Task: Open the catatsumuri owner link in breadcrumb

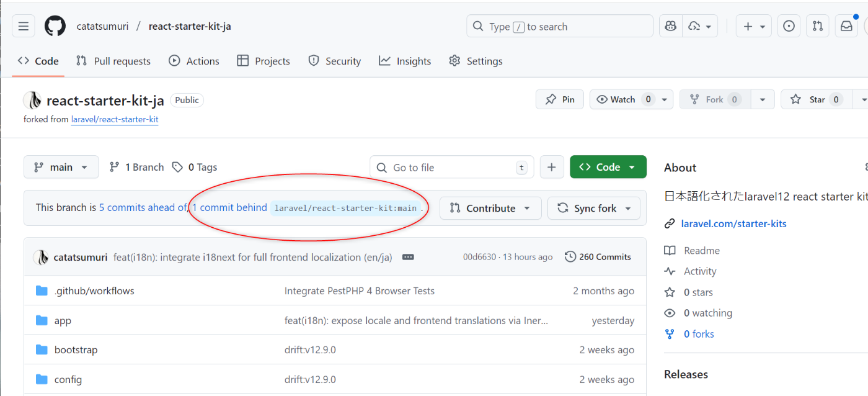Action: (x=103, y=26)
